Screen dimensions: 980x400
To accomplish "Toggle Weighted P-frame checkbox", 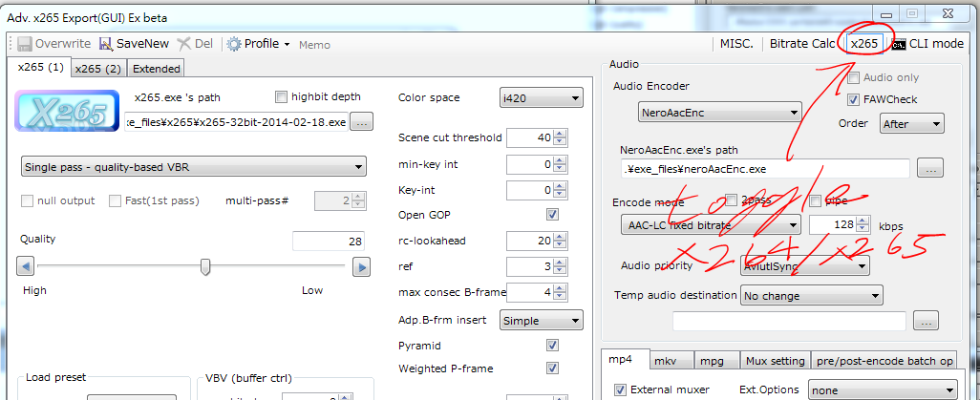I will pyautogui.click(x=552, y=368).
